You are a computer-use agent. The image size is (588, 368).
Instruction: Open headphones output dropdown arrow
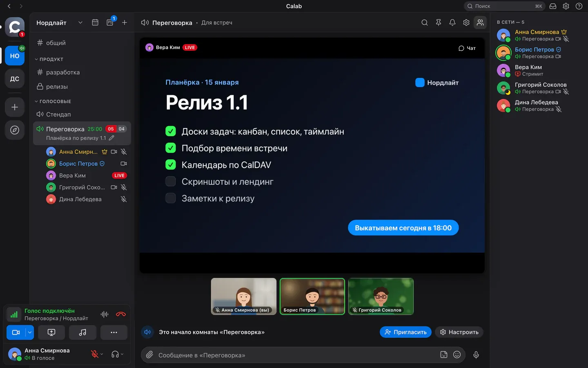coord(122,355)
